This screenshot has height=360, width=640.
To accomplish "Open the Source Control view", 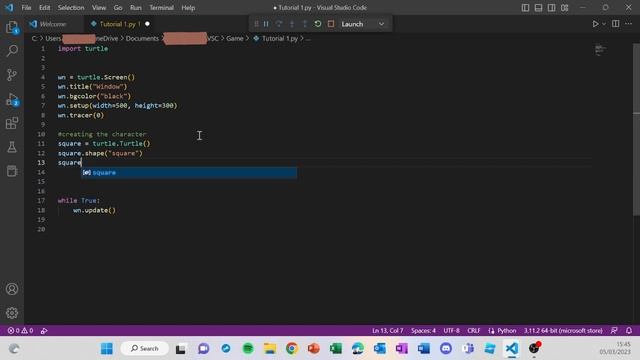I will 12,75.
